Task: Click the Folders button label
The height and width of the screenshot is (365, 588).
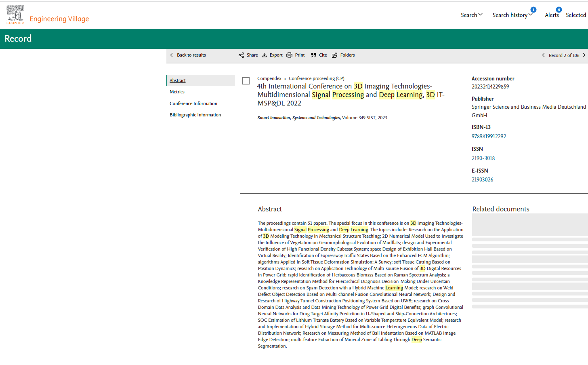Action: [x=347, y=55]
